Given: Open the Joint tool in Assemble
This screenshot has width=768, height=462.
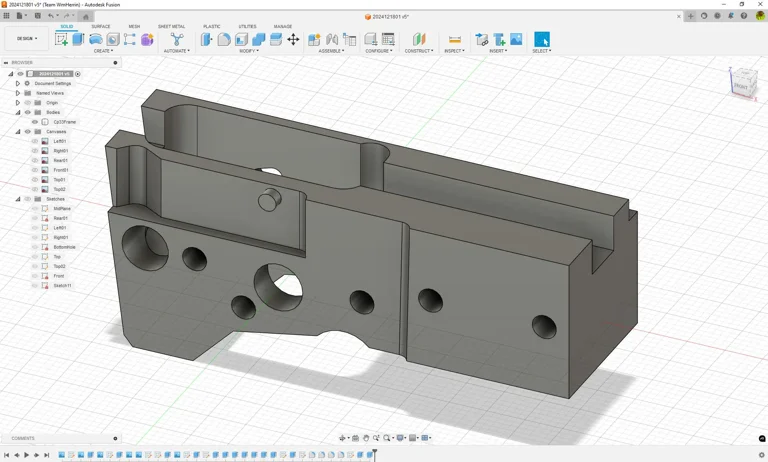Looking at the screenshot, I should [x=332, y=39].
